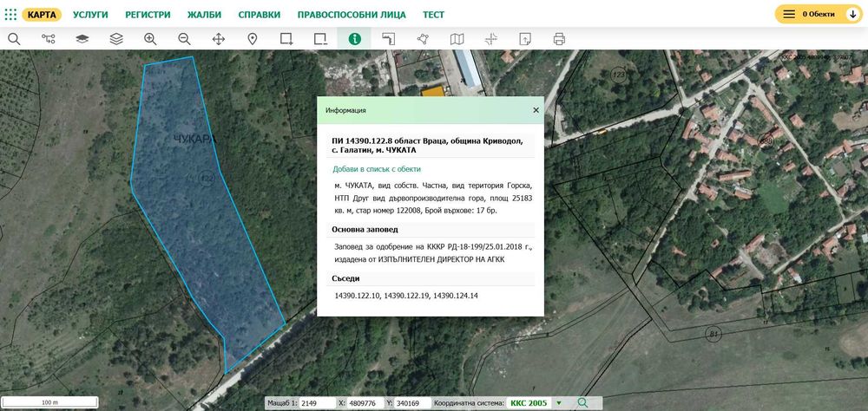868x411 pixels.
Task: Select the location pin marker tool
Action: 253,39
